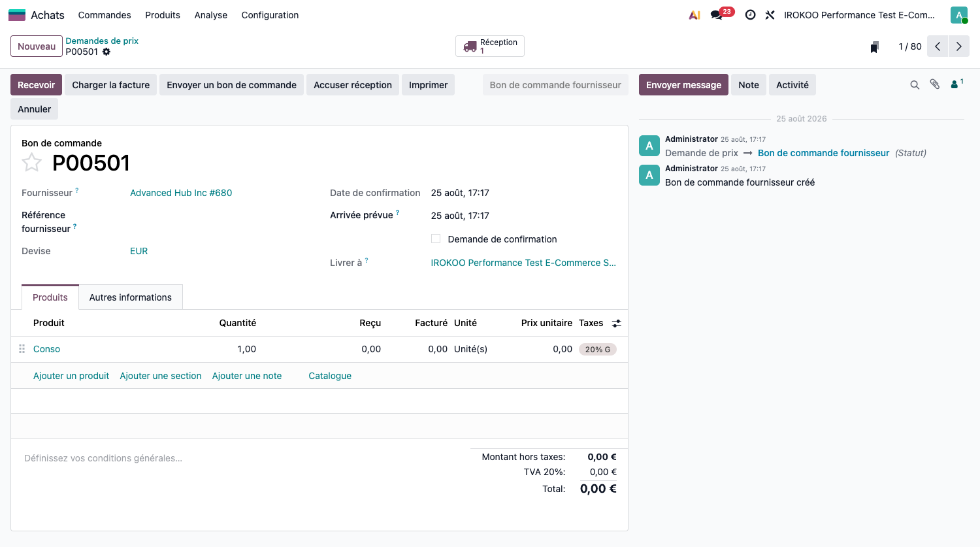Image resolution: width=980 pixels, height=547 pixels.
Task: Click Activité button
Action: click(792, 85)
